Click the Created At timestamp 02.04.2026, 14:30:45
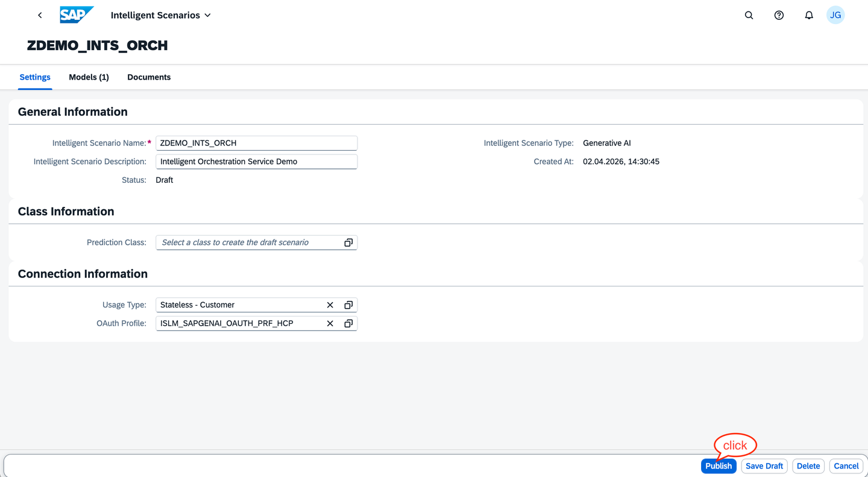868x477 pixels. pos(621,162)
